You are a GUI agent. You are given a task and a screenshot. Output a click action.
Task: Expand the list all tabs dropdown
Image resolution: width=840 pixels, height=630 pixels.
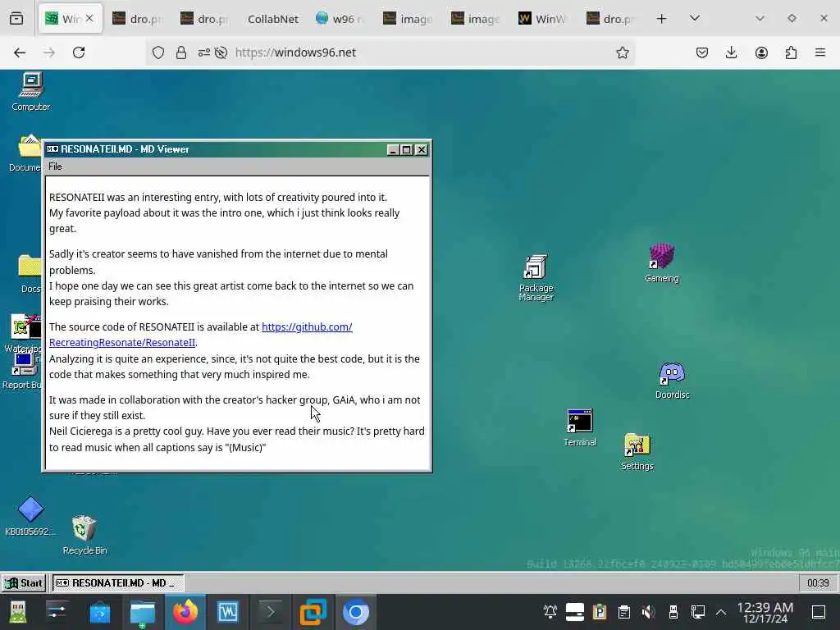point(695,19)
